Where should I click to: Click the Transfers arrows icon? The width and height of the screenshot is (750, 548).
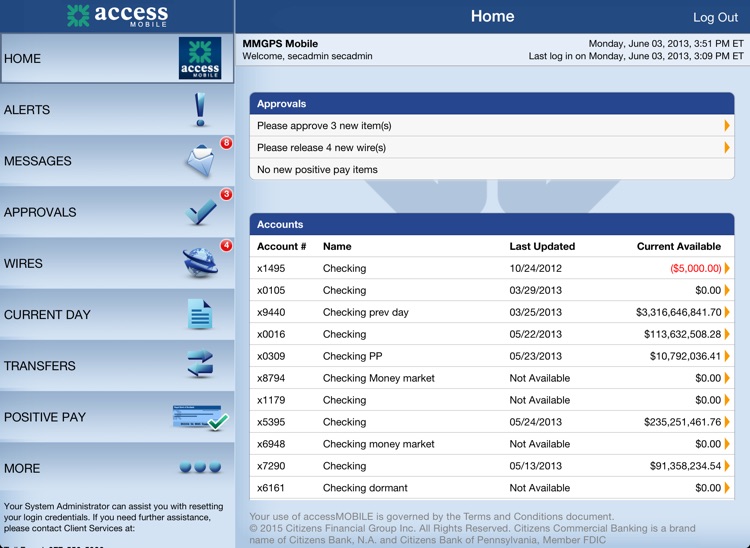(200, 365)
